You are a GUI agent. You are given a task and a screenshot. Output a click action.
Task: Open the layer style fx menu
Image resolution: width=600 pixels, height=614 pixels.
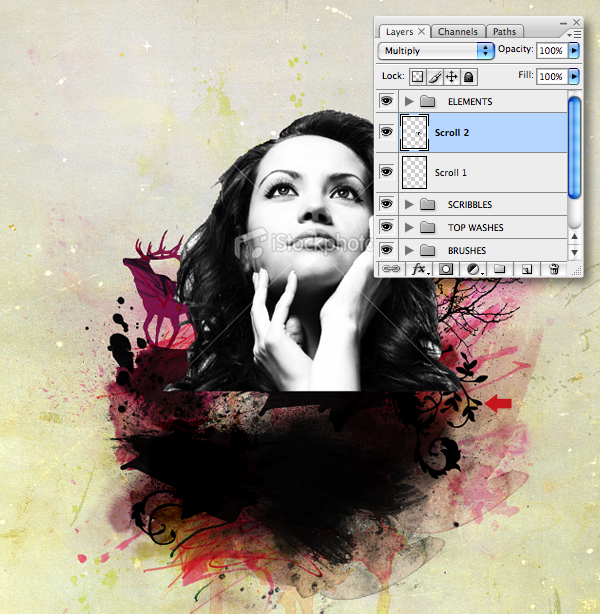click(419, 269)
